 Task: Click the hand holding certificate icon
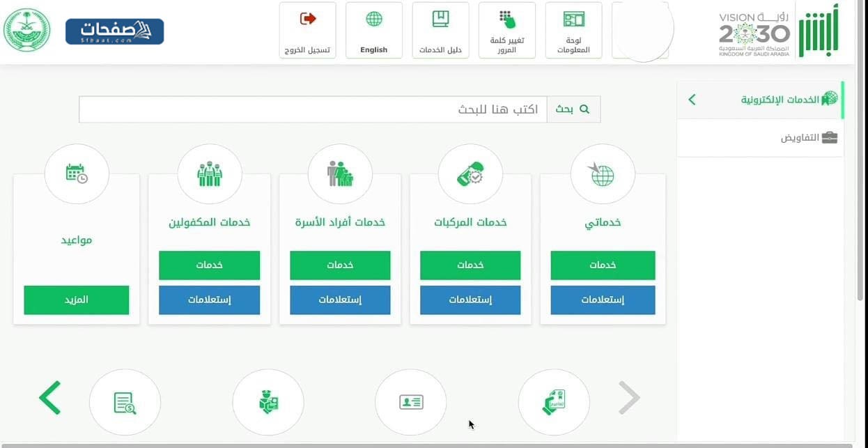554,403
